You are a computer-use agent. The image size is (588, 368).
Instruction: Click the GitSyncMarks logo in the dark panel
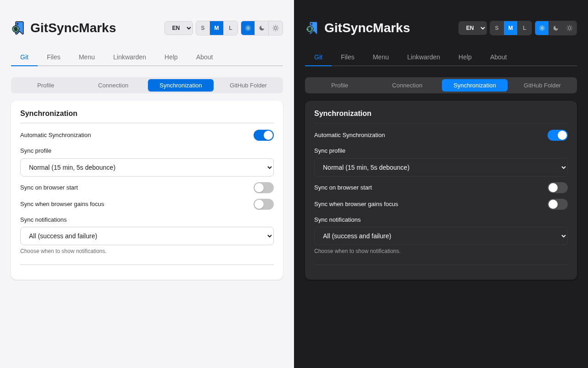(x=311, y=28)
